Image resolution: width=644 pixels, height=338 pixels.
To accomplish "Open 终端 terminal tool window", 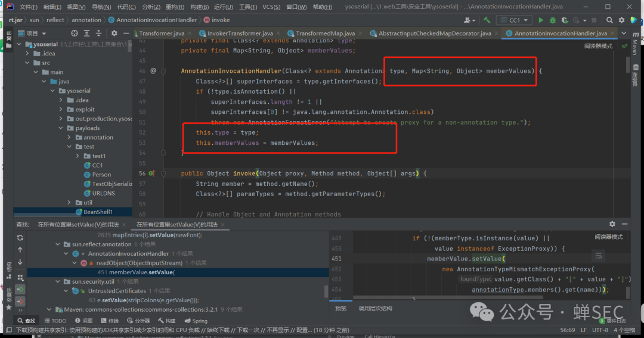I will tap(109, 321).
